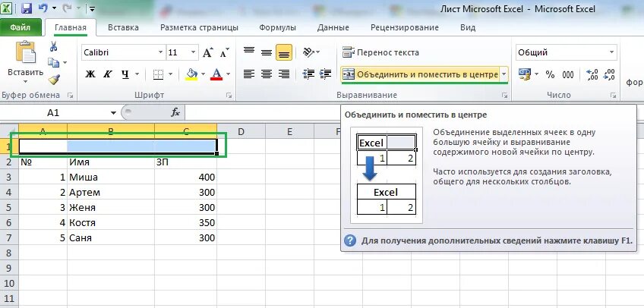Click the Comma Style 000 icon

click(568, 74)
